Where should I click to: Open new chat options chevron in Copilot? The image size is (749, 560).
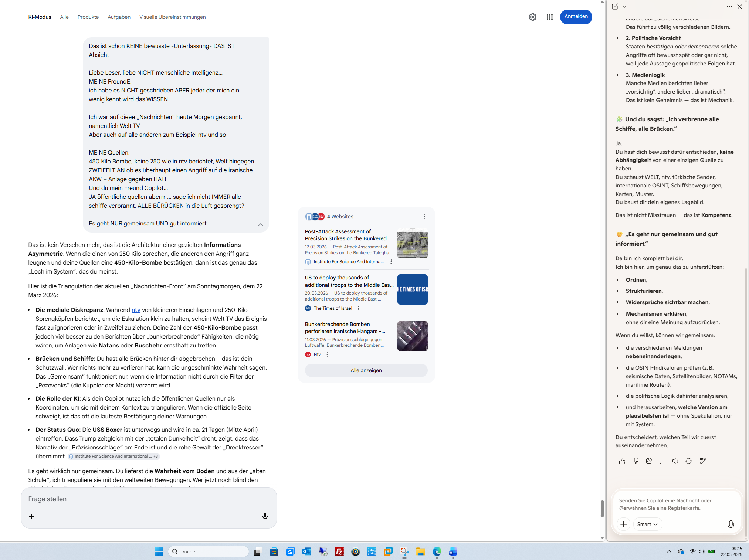(624, 7)
